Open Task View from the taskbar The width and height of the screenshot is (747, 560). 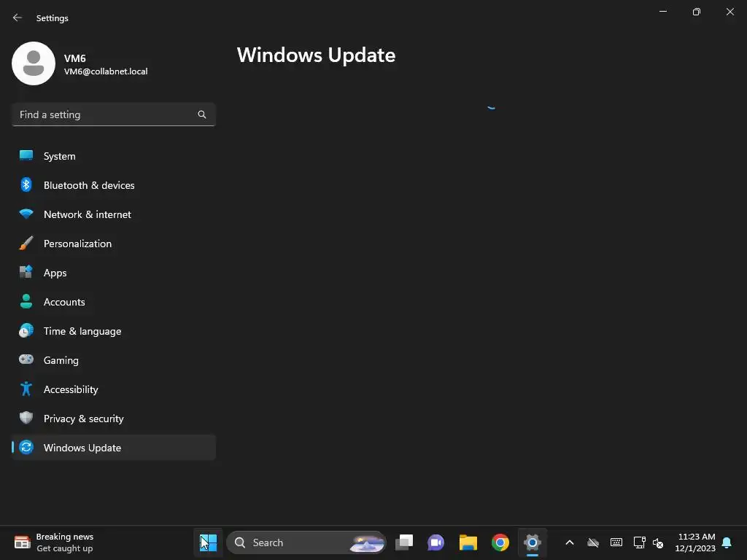pyautogui.click(x=404, y=542)
